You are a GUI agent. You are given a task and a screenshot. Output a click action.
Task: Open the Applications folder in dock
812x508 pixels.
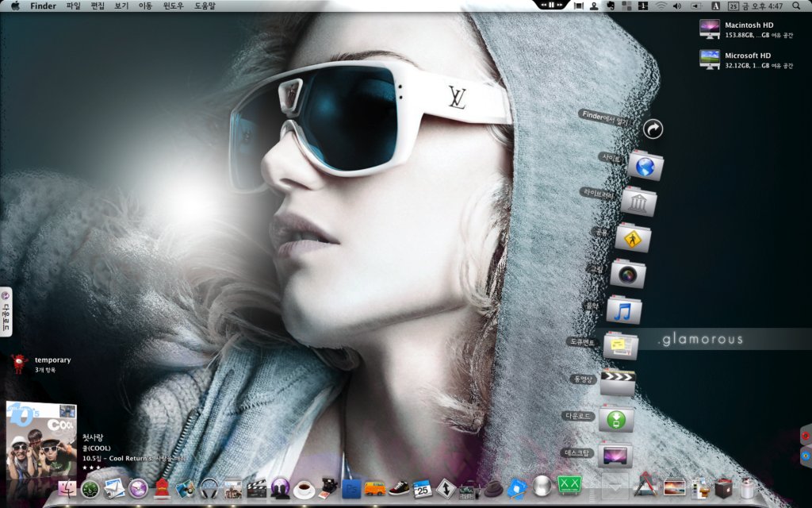click(645, 485)
